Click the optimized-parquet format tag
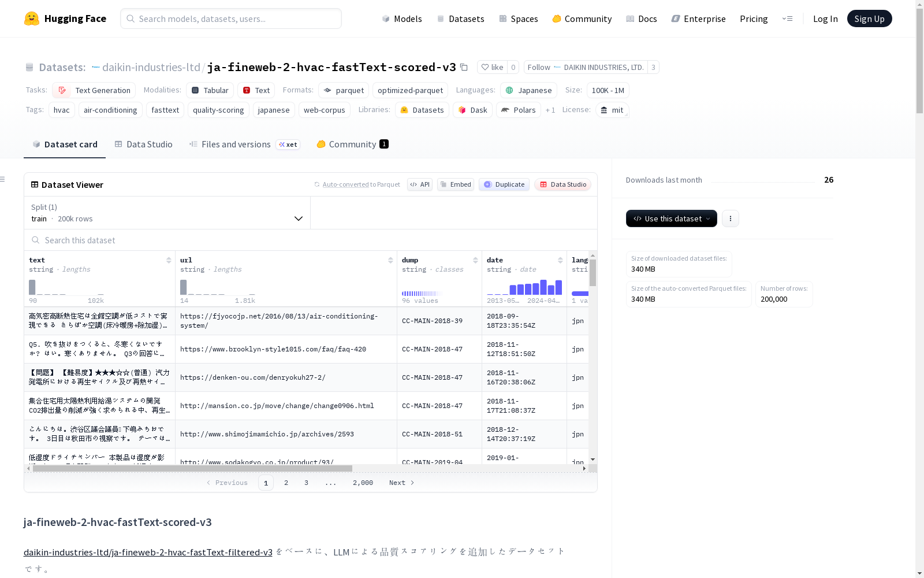This screenshot has height=578, width=924. (410, 90)
